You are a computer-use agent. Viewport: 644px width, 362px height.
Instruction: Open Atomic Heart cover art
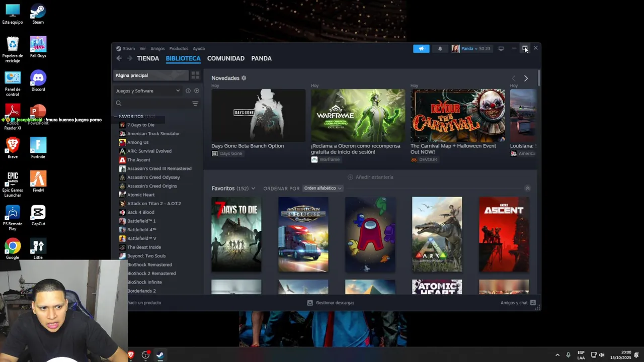click(437, 287)
